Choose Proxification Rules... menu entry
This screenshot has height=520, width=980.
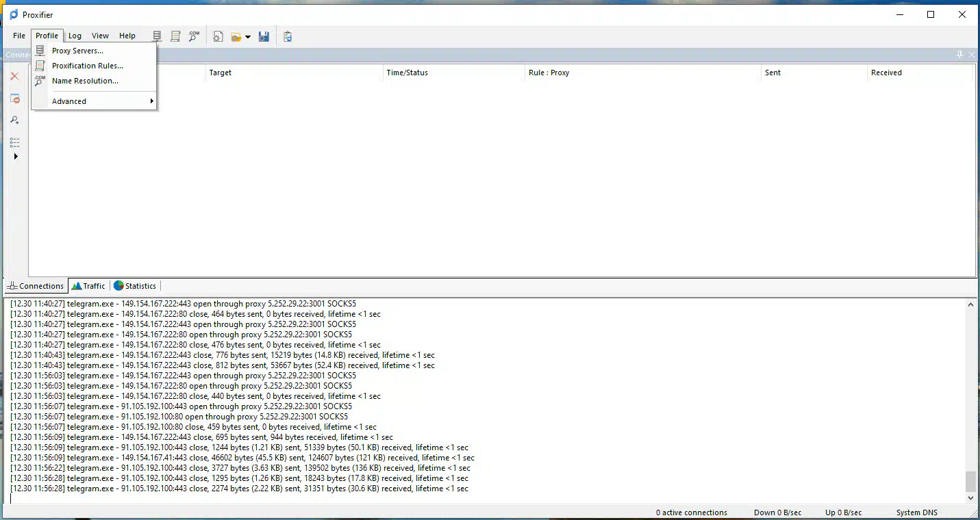95,66
